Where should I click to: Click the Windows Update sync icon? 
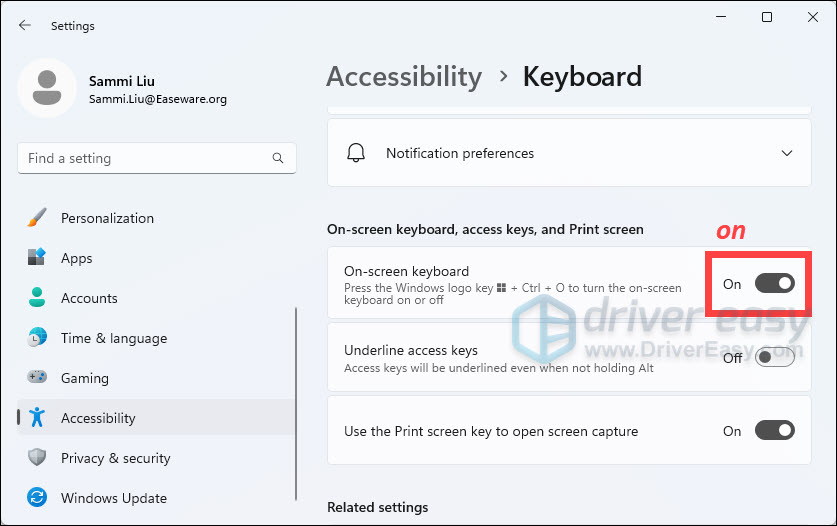pyautogui.click(x=37, y=498)
